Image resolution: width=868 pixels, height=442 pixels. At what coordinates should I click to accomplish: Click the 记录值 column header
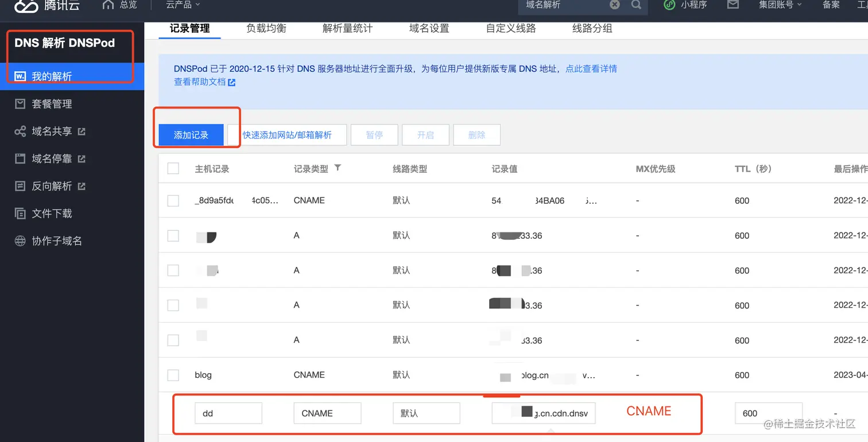(x=505, y=169)
